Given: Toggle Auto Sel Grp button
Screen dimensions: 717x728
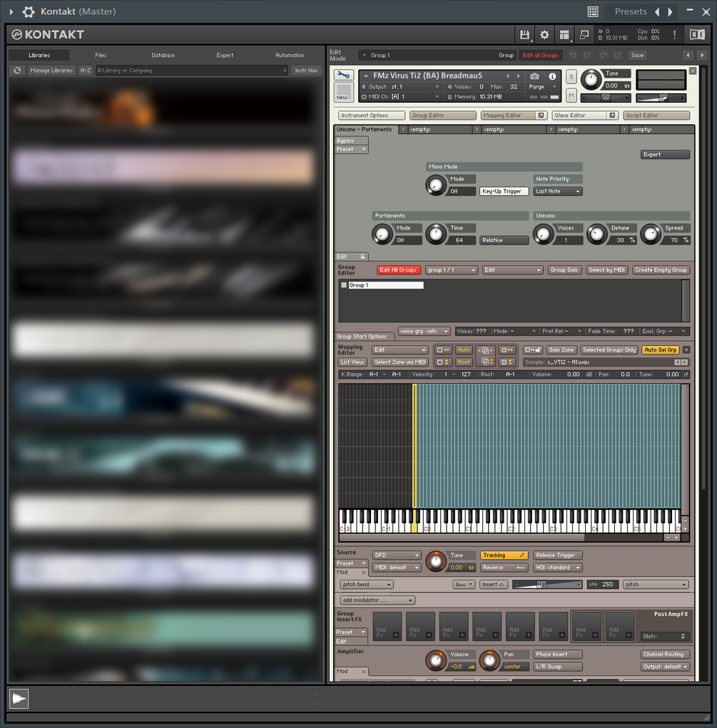Looking at the screenshot, I should [x=661, y=350].
